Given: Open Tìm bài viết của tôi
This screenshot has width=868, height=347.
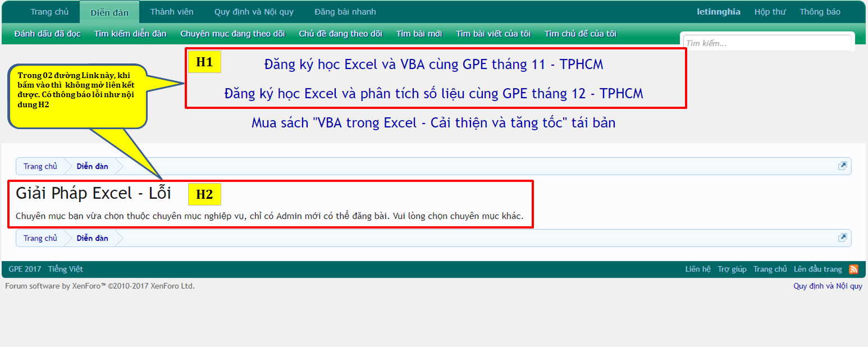Looking at the screenshot, I should click(x=493, y=34).
